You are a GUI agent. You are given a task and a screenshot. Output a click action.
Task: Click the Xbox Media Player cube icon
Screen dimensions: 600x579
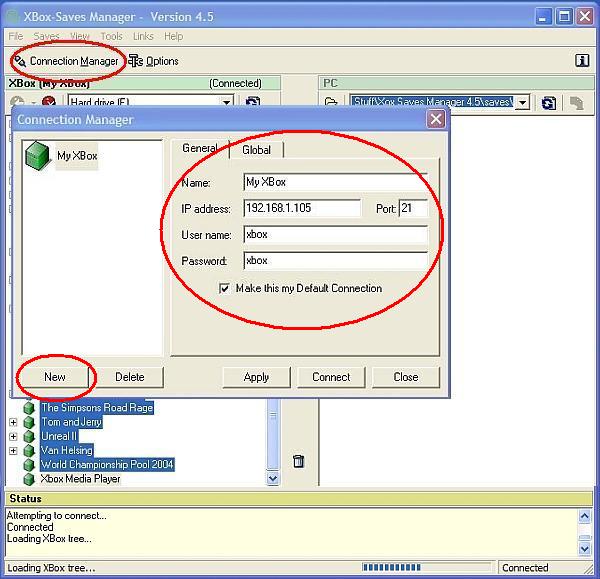point(29,479)
